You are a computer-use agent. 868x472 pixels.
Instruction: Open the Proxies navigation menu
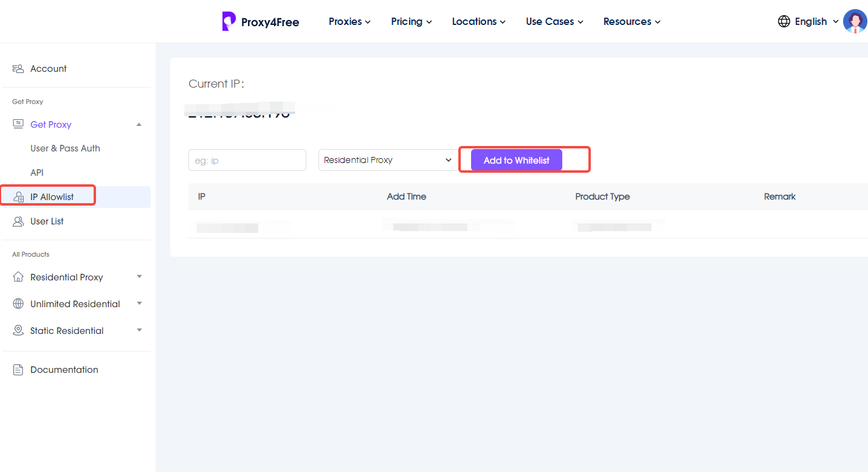pyautogui.click(x=350, y=21)
